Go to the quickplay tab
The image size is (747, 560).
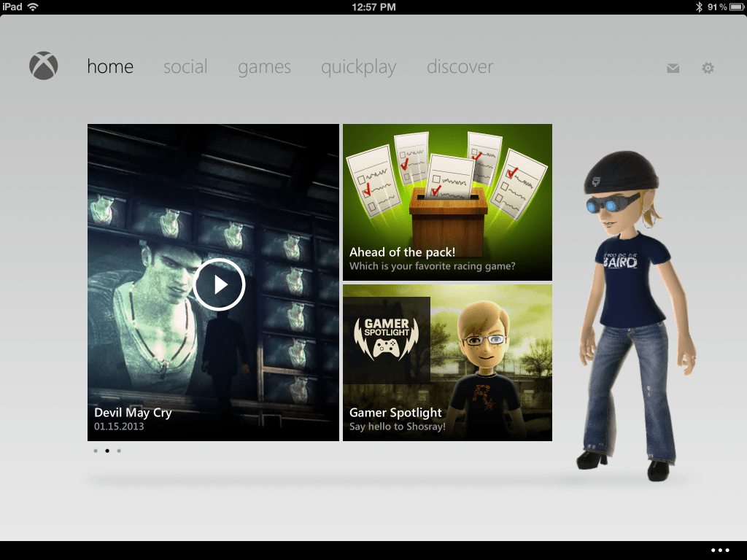359,67
